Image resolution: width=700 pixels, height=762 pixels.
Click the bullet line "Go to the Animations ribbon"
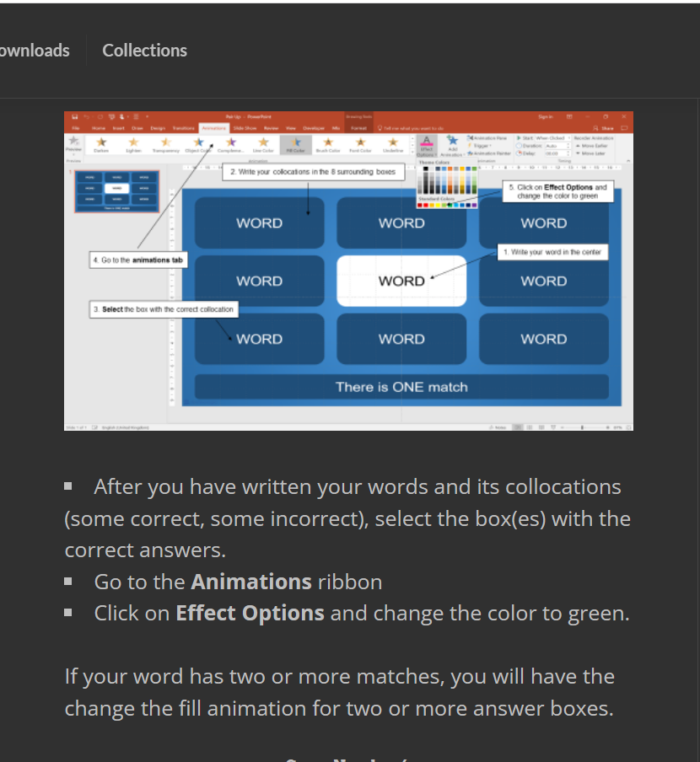[x=238, y=582]
